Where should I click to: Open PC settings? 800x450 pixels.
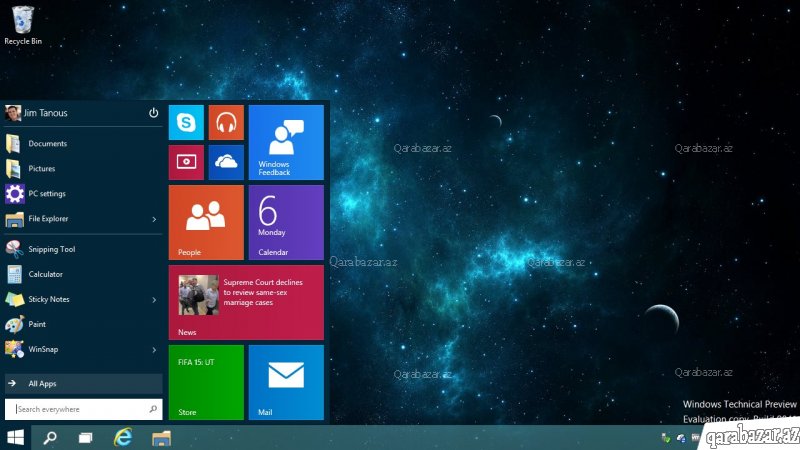click(83, 194)
